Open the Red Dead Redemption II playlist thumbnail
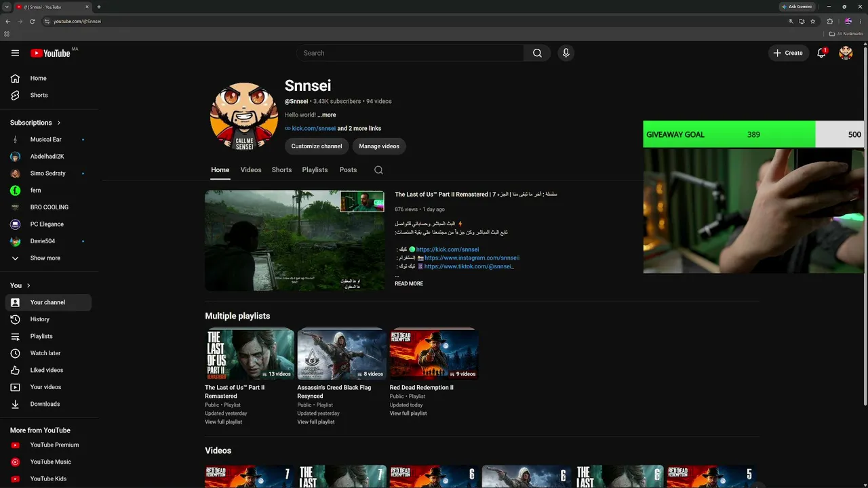Viewport: 868px width, 488px height. coord(434,354)
